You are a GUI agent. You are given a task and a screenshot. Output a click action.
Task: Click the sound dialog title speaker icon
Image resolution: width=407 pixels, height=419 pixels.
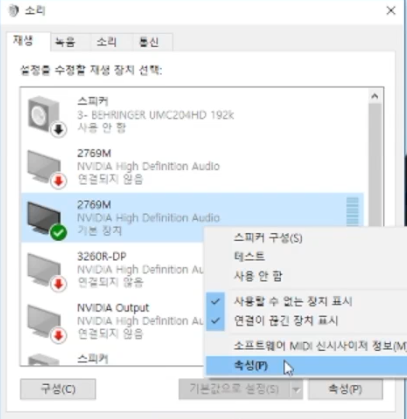(x=13, y=10)
